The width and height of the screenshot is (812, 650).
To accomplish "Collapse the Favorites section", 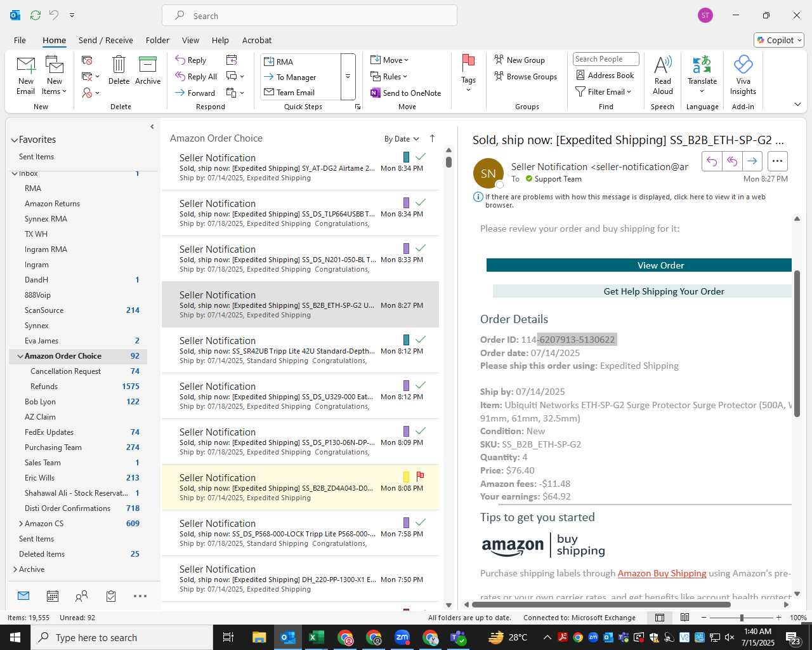I will pos(15,140).
